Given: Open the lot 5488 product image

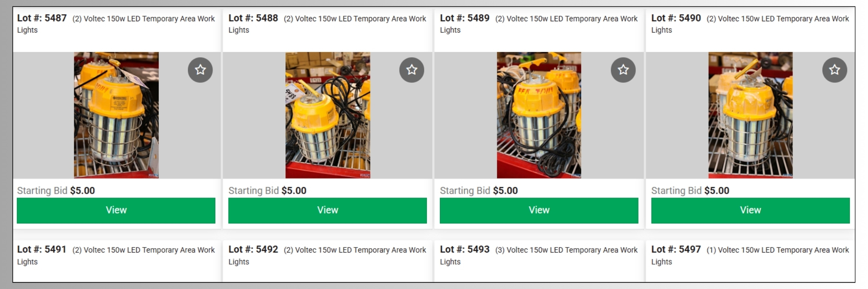Looking at the screenshot, I should [x=328, y=115].
